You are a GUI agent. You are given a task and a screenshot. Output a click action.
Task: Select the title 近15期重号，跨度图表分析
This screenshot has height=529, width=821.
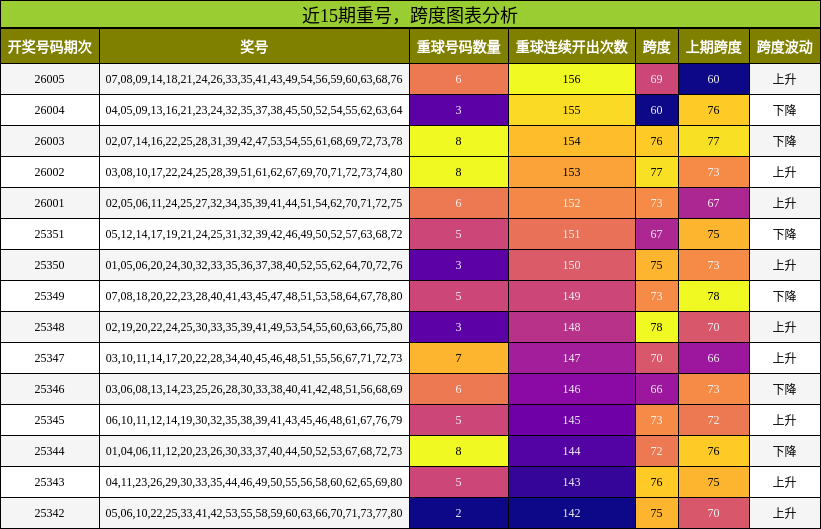(x=410, y=15)
